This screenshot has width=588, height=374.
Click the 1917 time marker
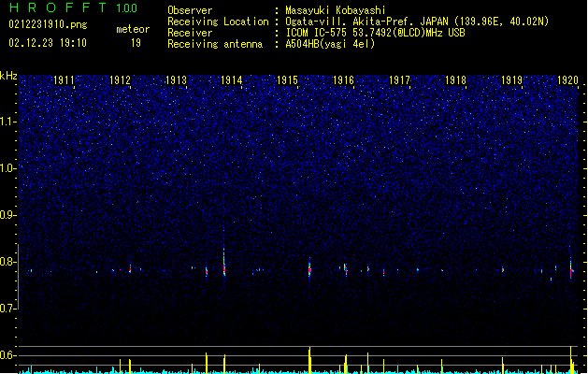click(399, 80)
